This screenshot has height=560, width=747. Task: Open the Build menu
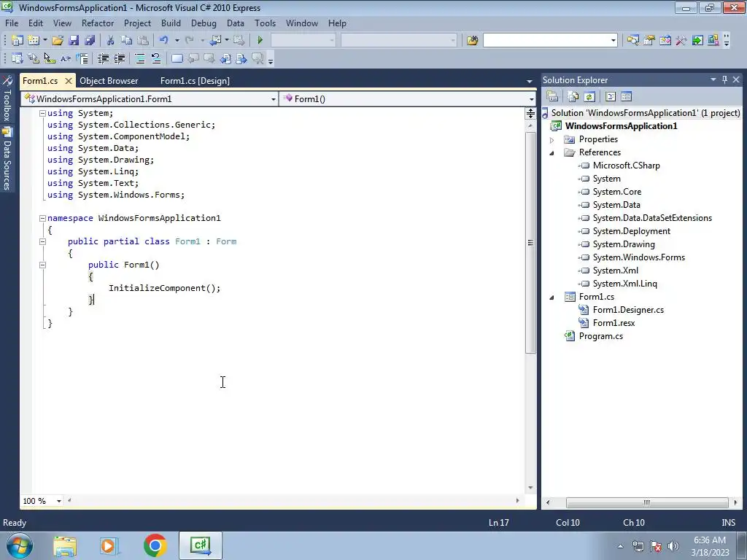tap(171, 23)
